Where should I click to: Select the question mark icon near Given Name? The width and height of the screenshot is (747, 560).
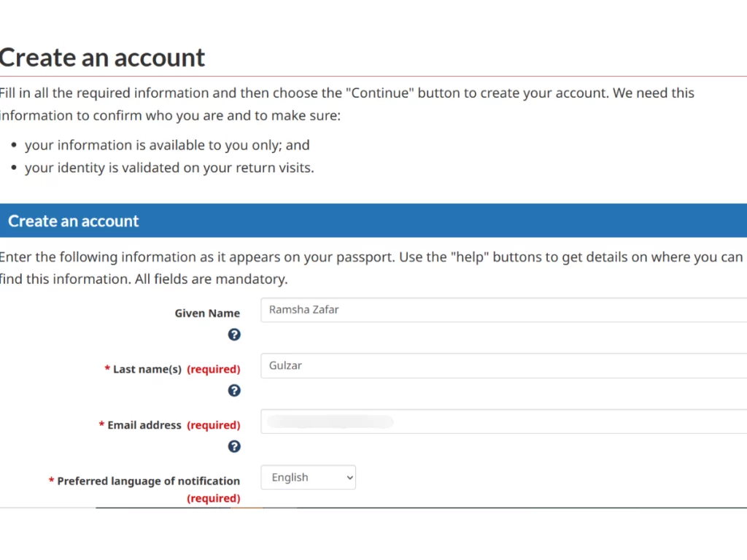point(233,334)
